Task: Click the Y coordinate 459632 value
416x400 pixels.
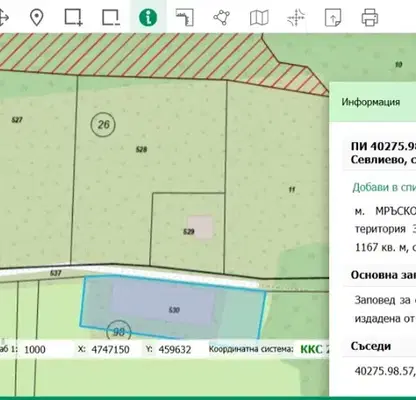Action: [175, 350]
